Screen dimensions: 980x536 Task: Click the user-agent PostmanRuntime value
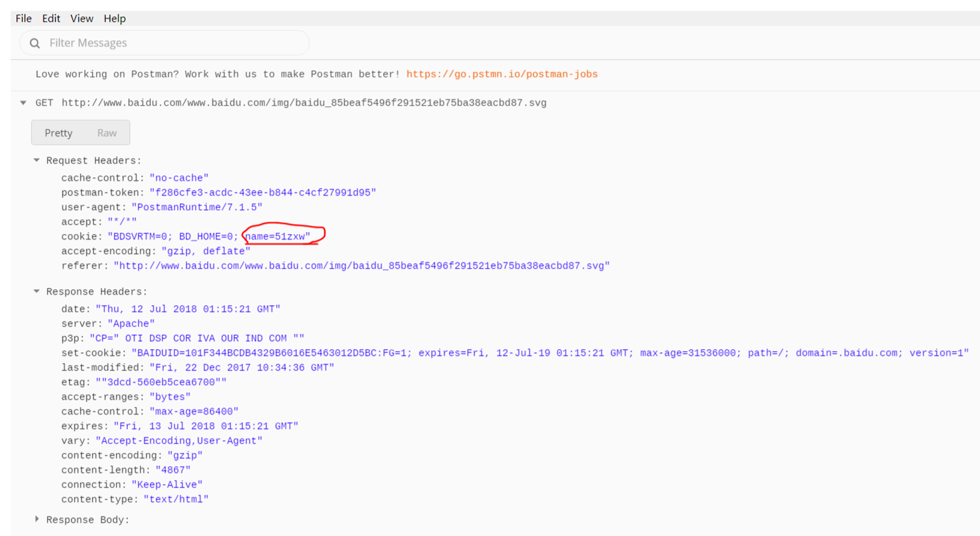(x=197, y=207)
